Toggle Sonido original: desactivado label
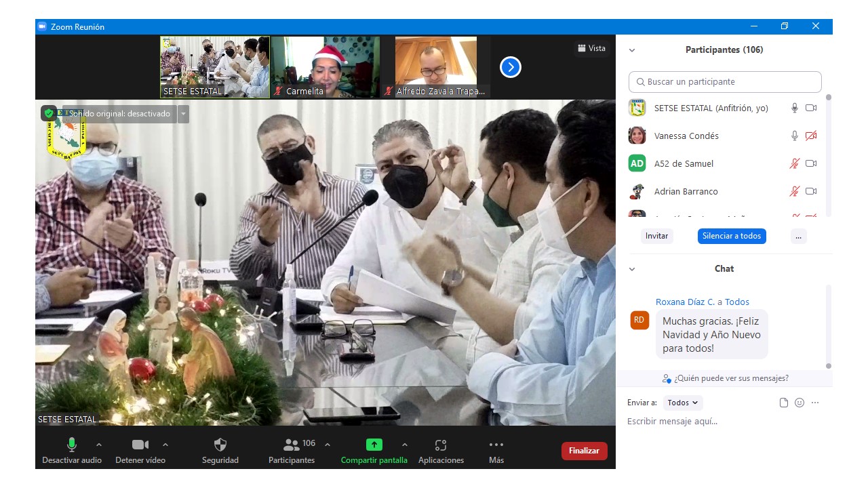This screenshot has height=488, width=868. [119, 114]
